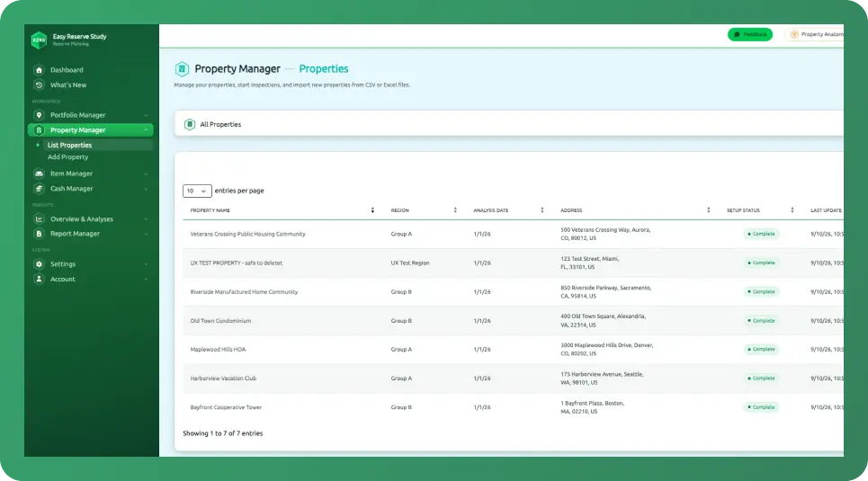Viewport: 868px width, 481px height.
Task: Click Showing 1 to 7 of 7 entries text
Action: click(x=222, y=433)
